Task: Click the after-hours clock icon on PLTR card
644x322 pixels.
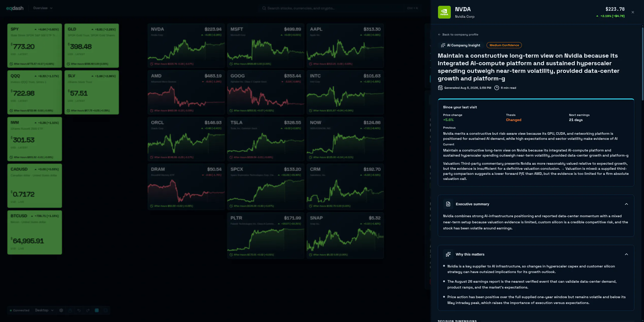Action: click(x=231, y=255)
